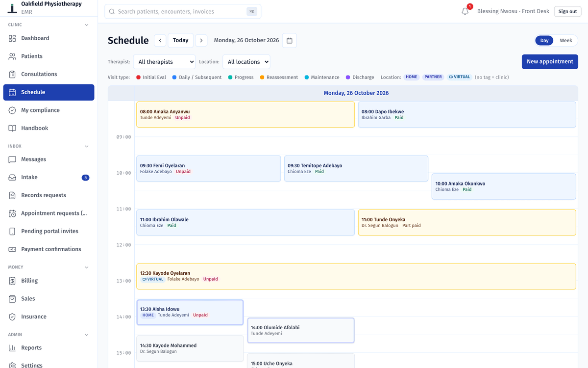Screen dimensions: 588x368
Task: Switch schedule to Week view
Action: pos(566,40)
